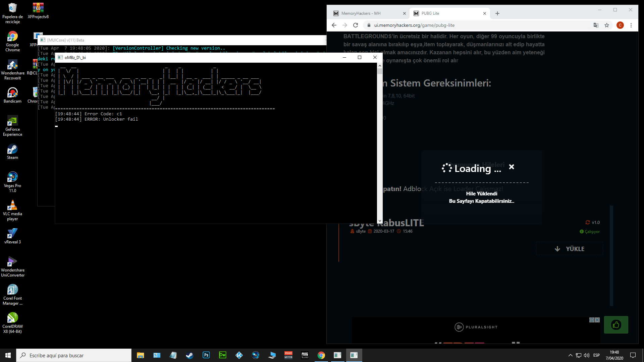Launch Wondershare UniConverter from desktop
Screen dimensions: 644x362
pos(12,267)
